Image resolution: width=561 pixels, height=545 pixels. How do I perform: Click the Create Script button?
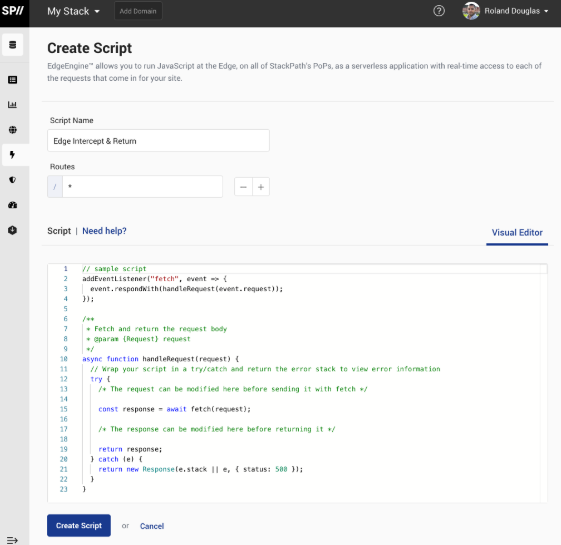point(79,525)
